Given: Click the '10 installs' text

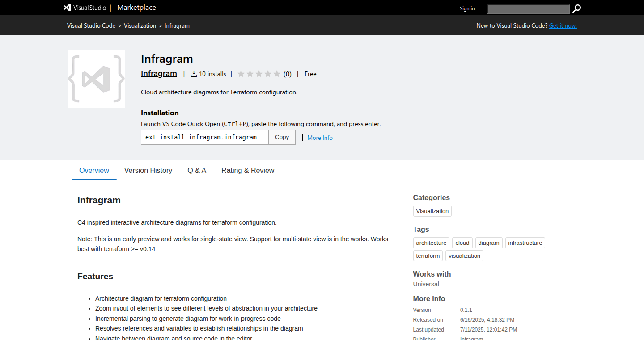Looking at the screenshot, I should [212, 74].
